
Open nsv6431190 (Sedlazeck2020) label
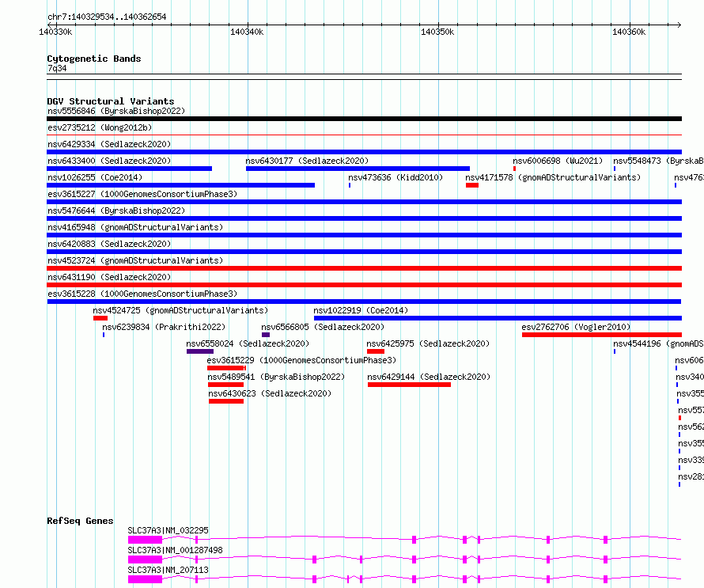click(109, 277)
